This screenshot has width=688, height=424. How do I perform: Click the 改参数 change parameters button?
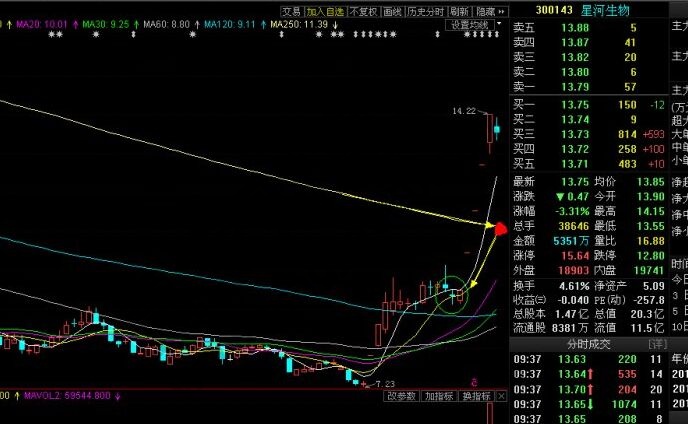[401, 397]
